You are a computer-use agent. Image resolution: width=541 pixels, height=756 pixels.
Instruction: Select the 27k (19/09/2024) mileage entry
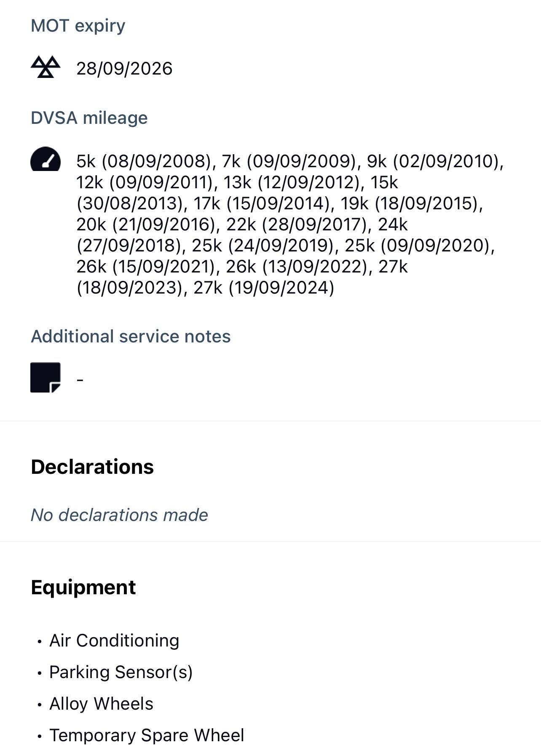pos(264,288)
